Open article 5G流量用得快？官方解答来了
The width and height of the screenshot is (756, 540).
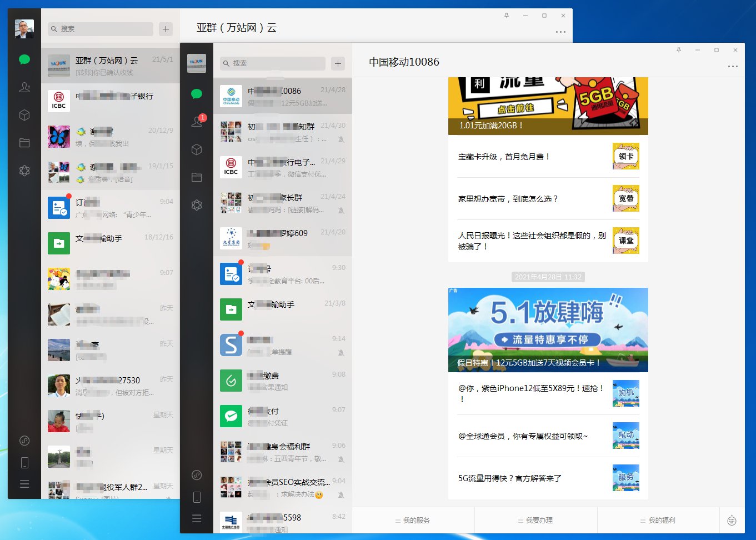[x=548, y=478]
